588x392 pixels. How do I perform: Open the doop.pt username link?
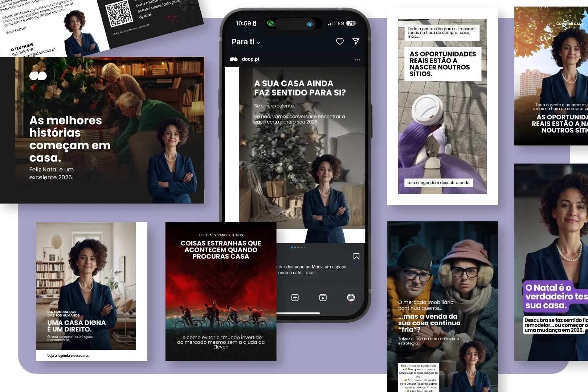pos(250,59)
